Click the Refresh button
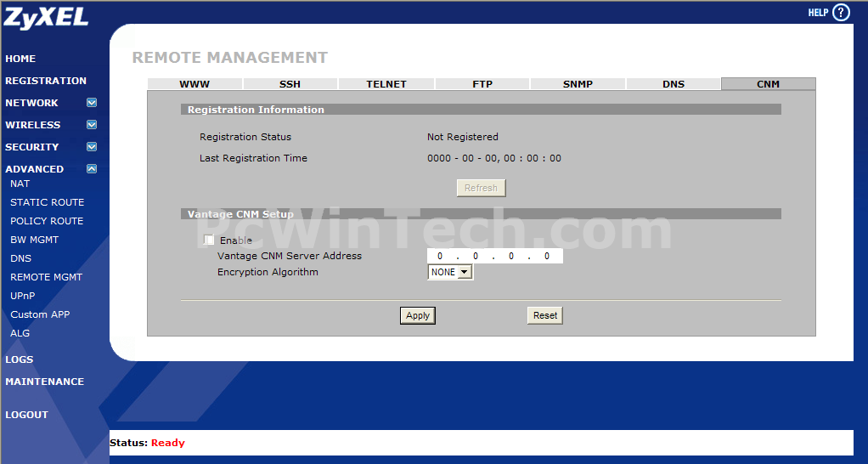This screenshot has height=464, width=868. pos(481,188)
